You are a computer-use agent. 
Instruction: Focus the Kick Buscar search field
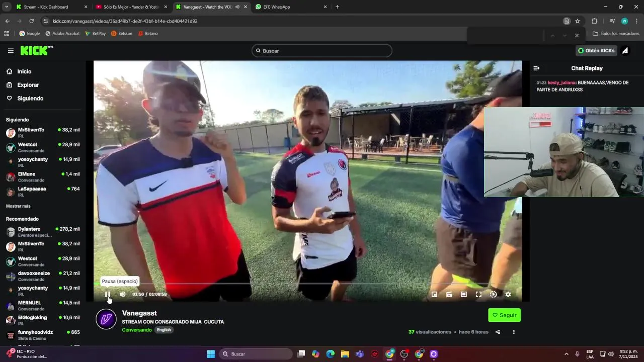pos(322,51)
